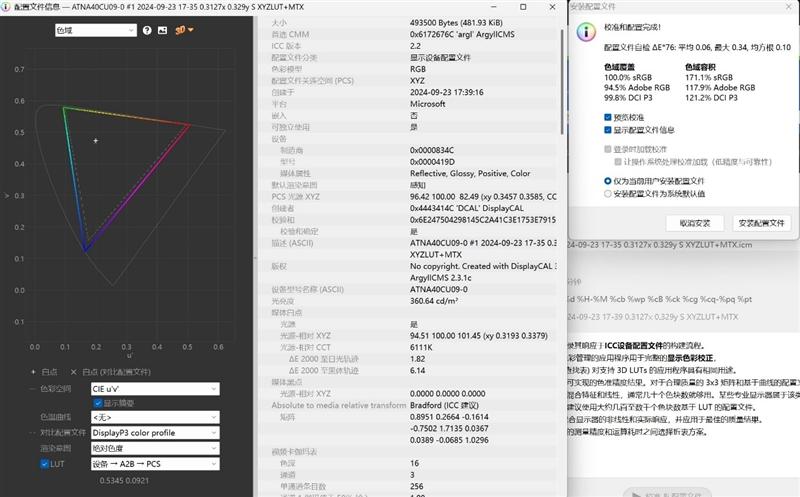Select install profile as system default
This screenshot has height=497, width=800.
[x=608, y=194]
